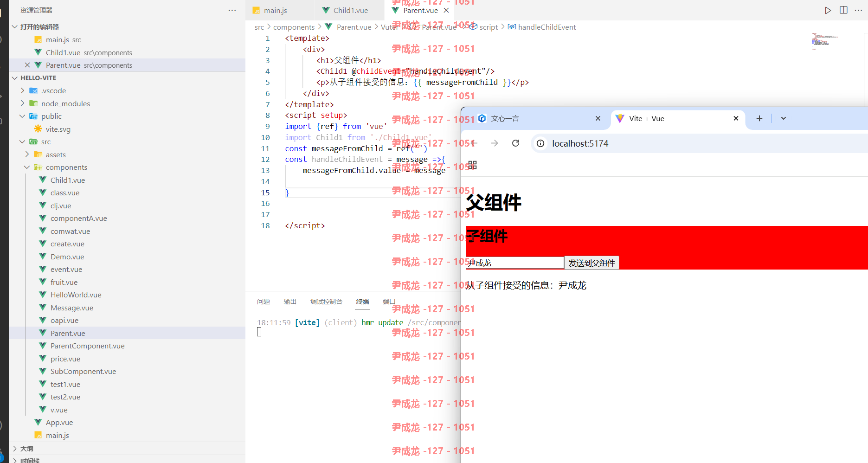Click the localhost:5174 address bar
Viewport: 868px width, 463px height.
tap(580, 143)
